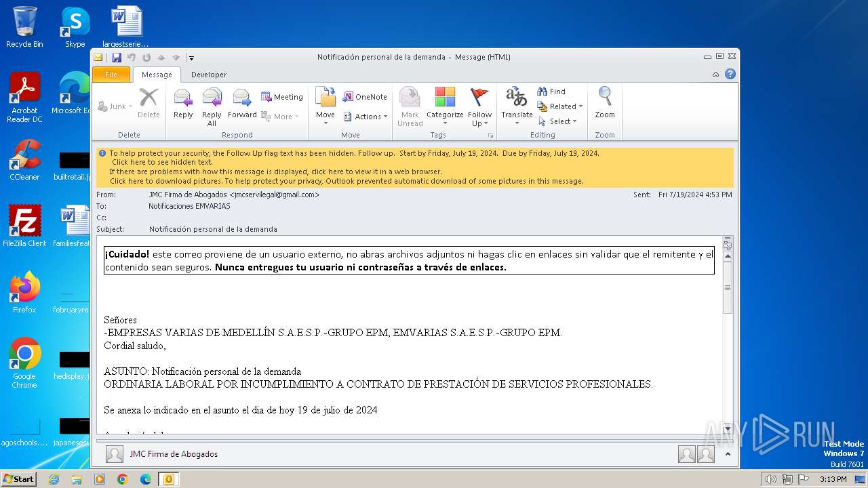Create a Meeting reply
This screenshot has height=488, width=868.
tap(281, 97)
